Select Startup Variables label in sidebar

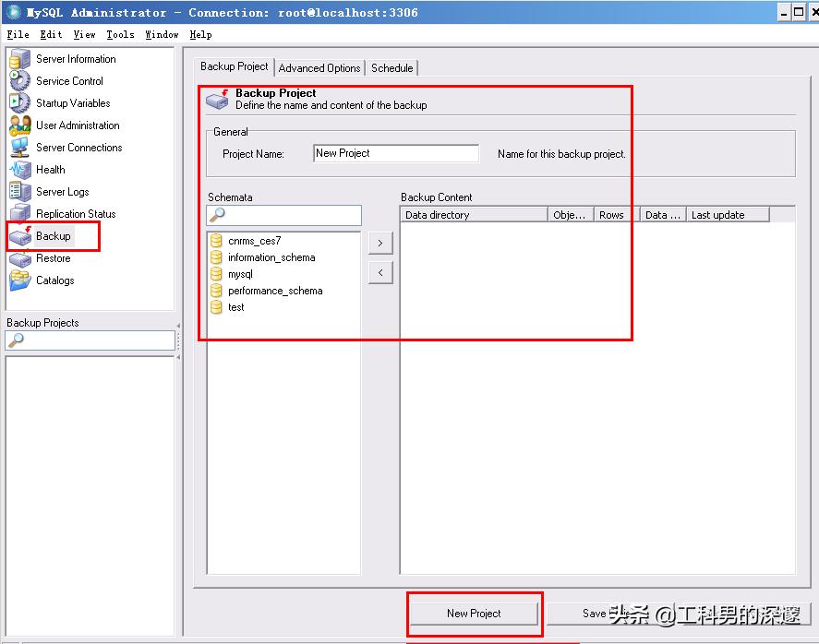[73, 102]
